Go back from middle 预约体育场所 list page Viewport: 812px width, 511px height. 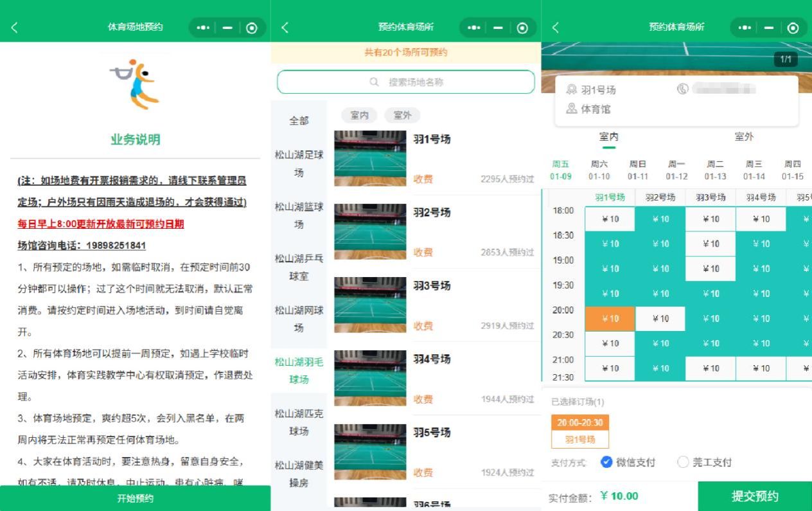pyautogui.click(x=285, y=28)
